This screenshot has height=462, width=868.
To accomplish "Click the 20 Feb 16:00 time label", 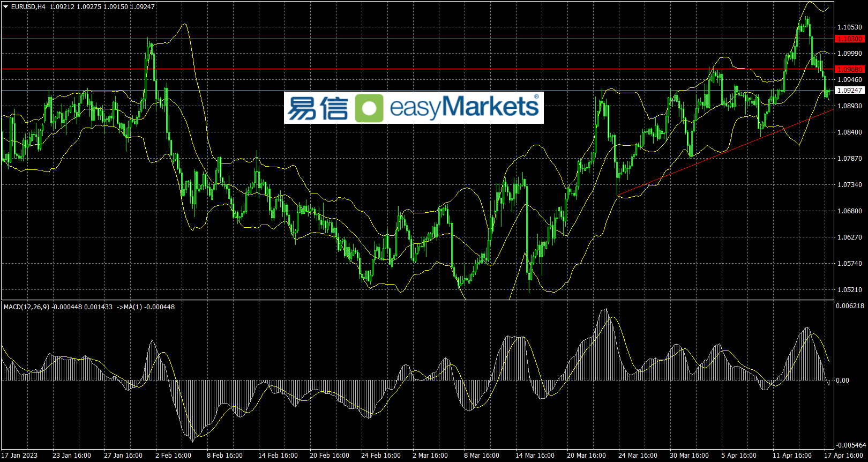I will [x=330, y=456].
